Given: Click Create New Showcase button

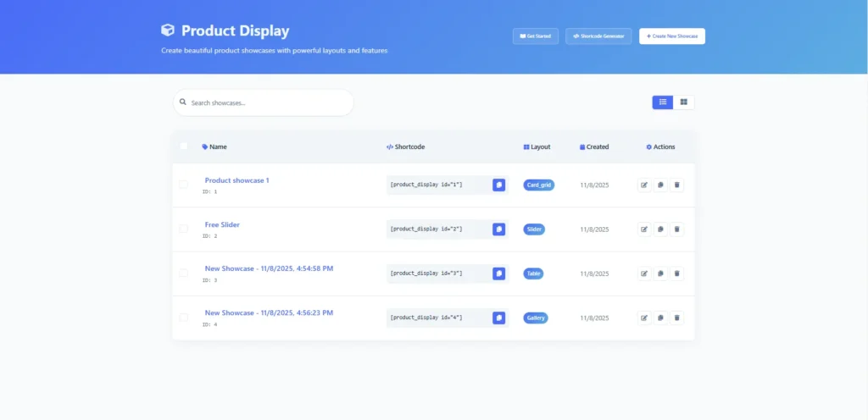Looking at the screenshot, I should pos(672,36).
